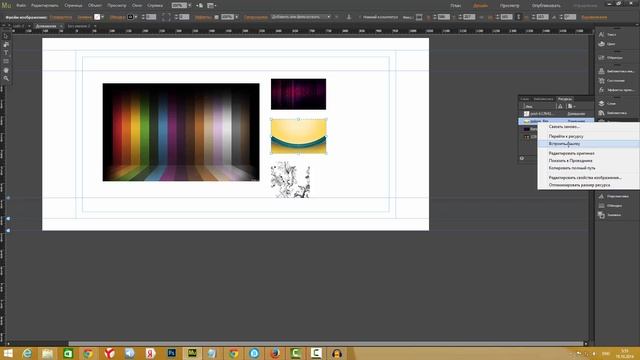The width and height of the screenshot is (640, 360).
Task: Adjust the rotation angle stepper
Action: tap(562, 17)
